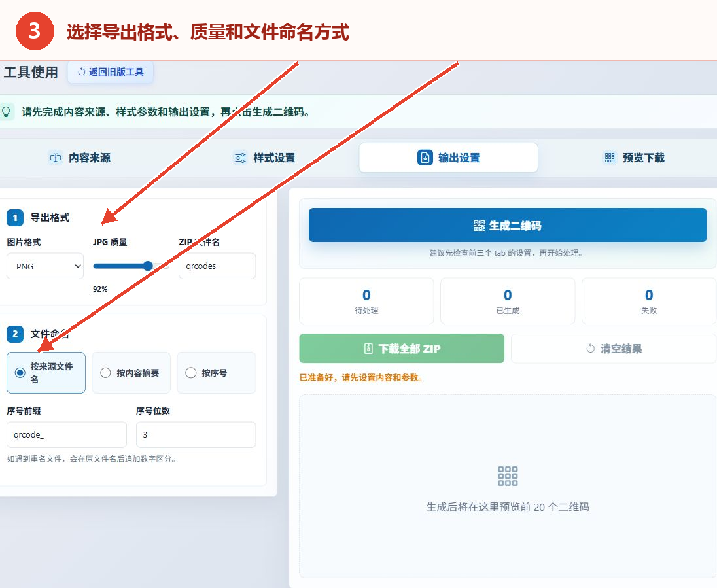Click the refresh icon on 清空结果
The width and height of the screenshot is (717, 588).
point(590,349)
